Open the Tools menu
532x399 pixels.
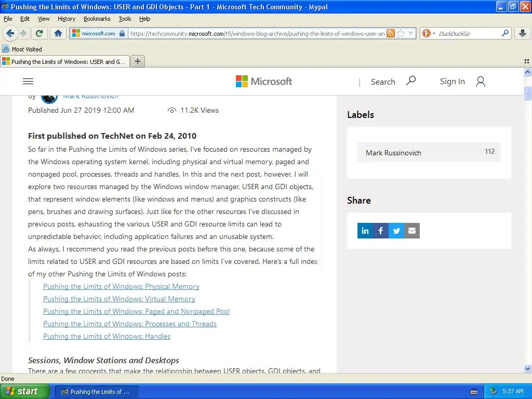pos(125,19)
